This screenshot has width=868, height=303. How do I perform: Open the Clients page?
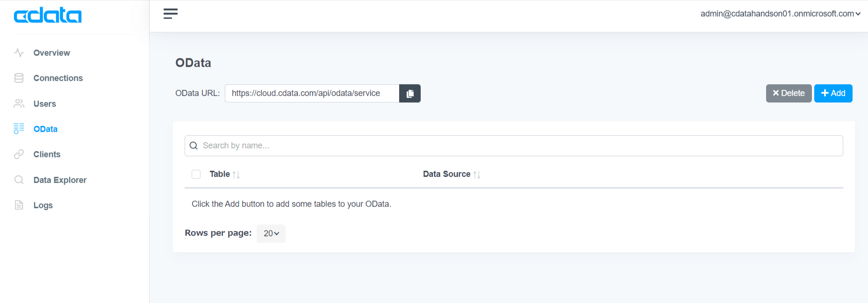click(x=47, y=154)
